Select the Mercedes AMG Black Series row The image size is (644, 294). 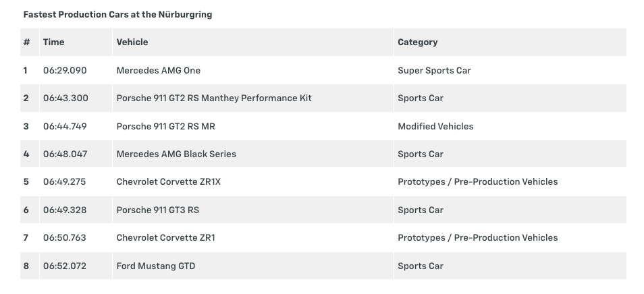coord(176,154)
